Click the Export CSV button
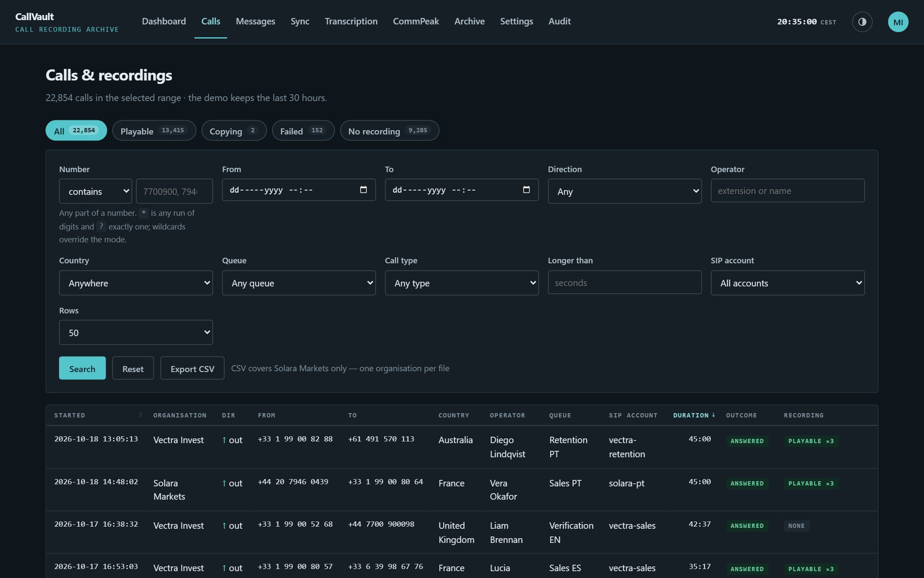 point(192,368)
